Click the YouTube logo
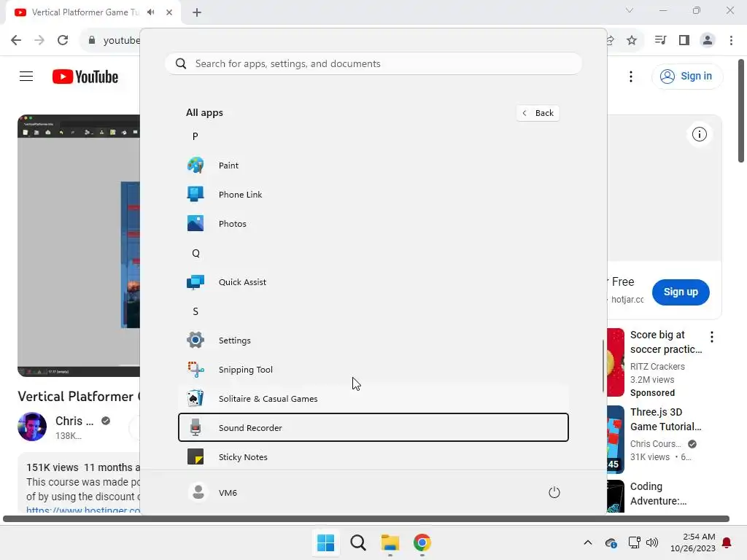Viewport: 747px width, 560px height. [85, 77]
